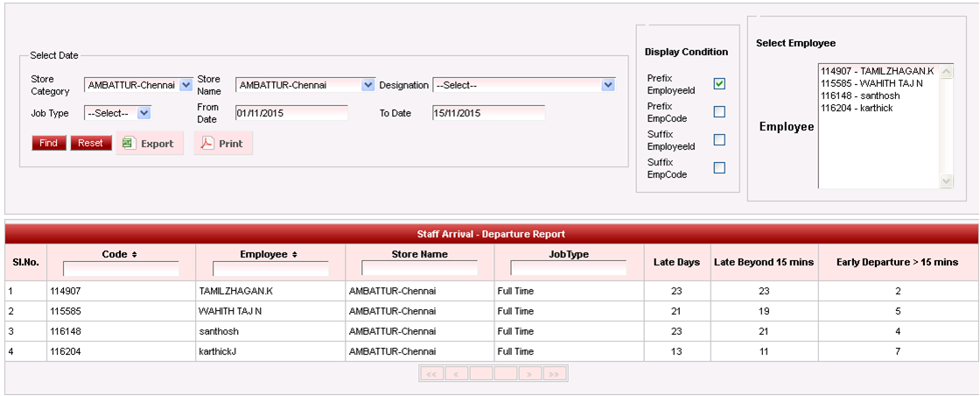Click the From Date input field
This screenshot has width=980, height=396.
point(291,113)
